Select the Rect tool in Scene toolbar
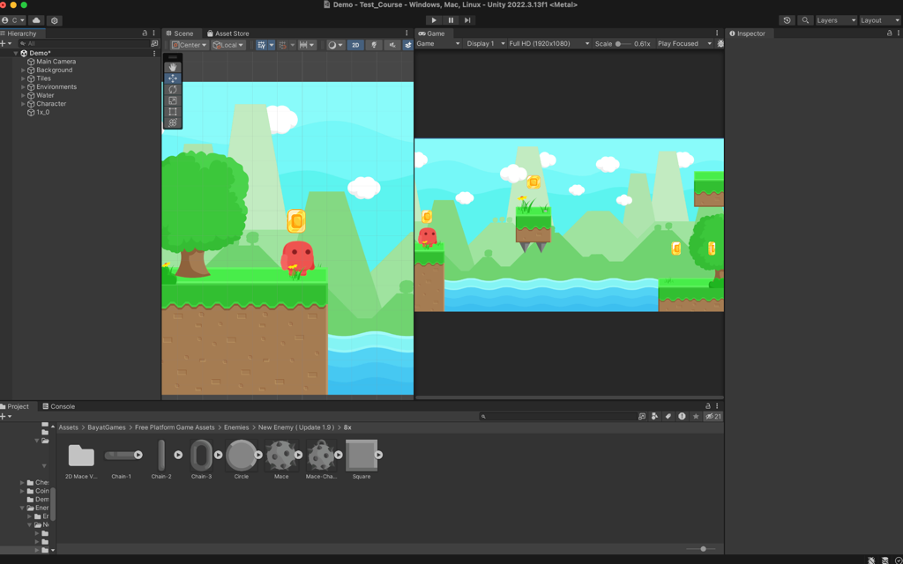This screenshot has width=904, height=564. [x=173, y=112]
